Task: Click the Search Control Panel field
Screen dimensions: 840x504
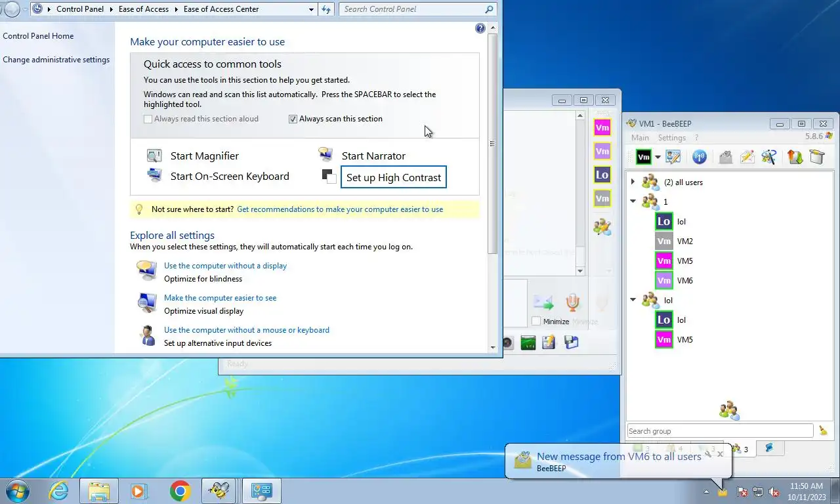Action: tap(417, 9)
